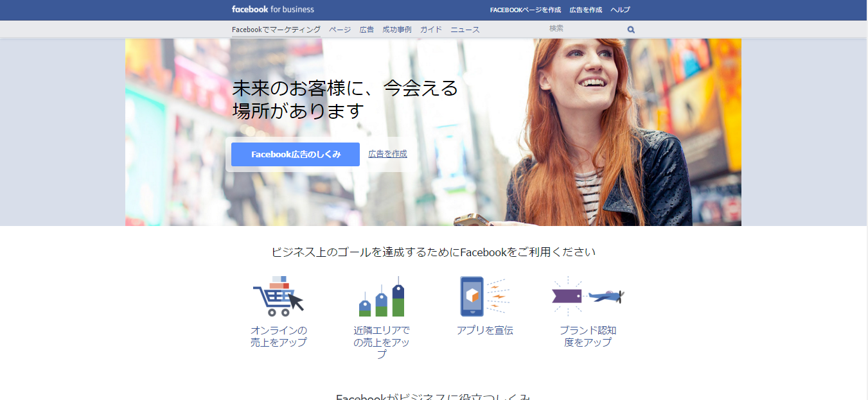Screen dimensions: 868x400
Task: Click the search magnifier icon
Action: coord(631,30)
